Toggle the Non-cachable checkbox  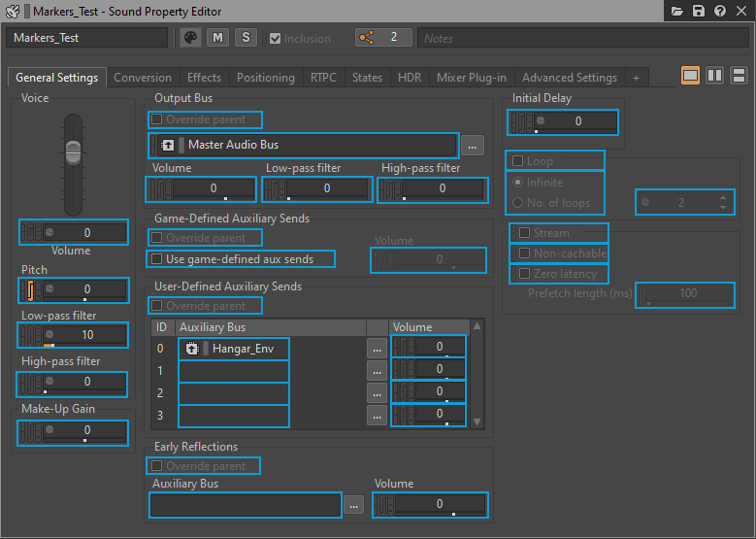coord(525,253)
